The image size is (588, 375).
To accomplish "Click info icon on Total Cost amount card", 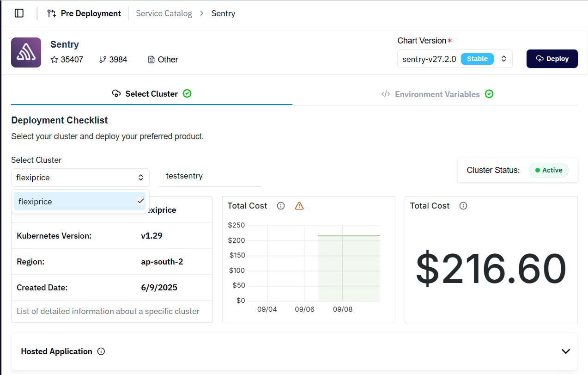I will pos(463,206).
